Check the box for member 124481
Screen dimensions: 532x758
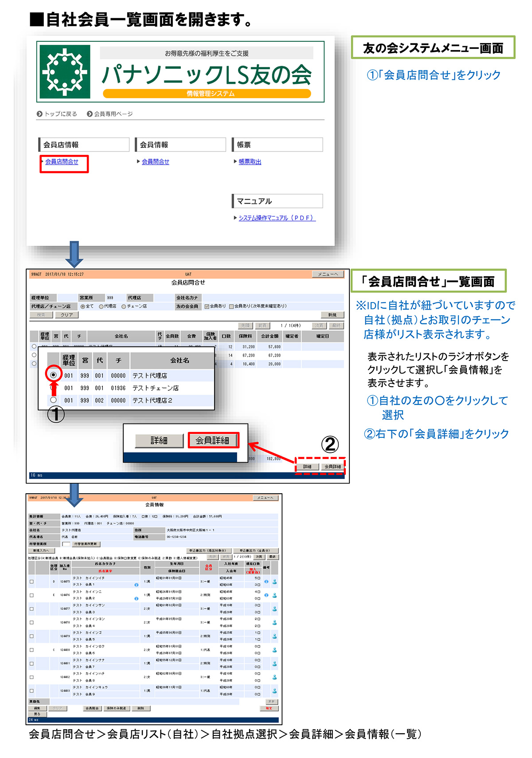click(x=31, y=664)
